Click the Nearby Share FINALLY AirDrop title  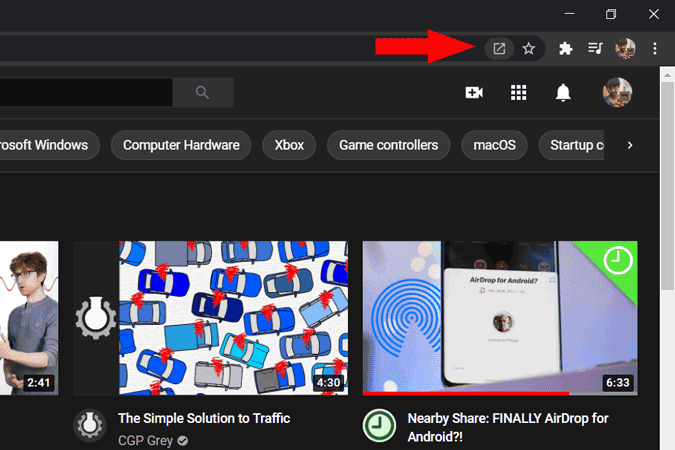[x=508, y=427]
